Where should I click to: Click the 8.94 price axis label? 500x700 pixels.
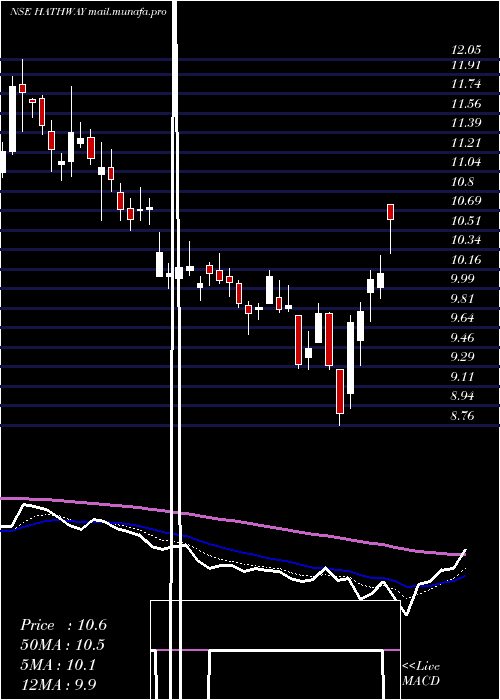tap(463, 396)
